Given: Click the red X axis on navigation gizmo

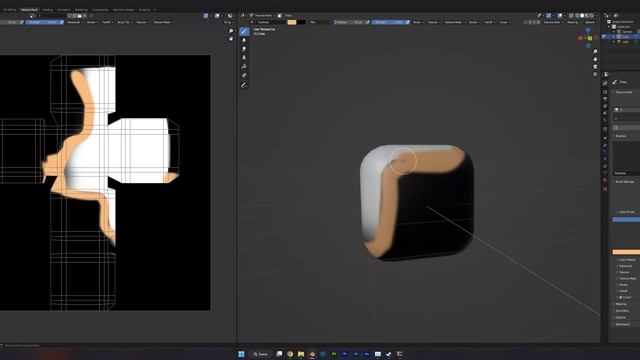Looking at the screenshot, I should (x=580, y=38).
